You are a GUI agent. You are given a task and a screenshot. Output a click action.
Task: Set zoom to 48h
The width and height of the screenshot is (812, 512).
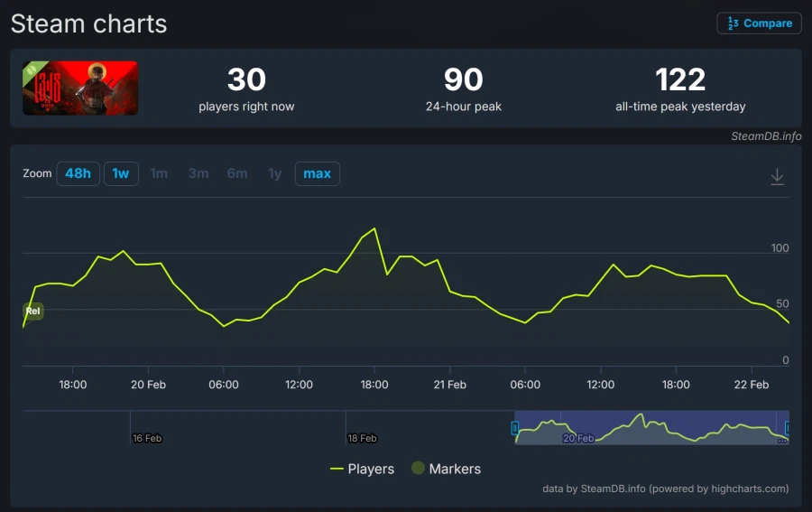coord(78,173)
